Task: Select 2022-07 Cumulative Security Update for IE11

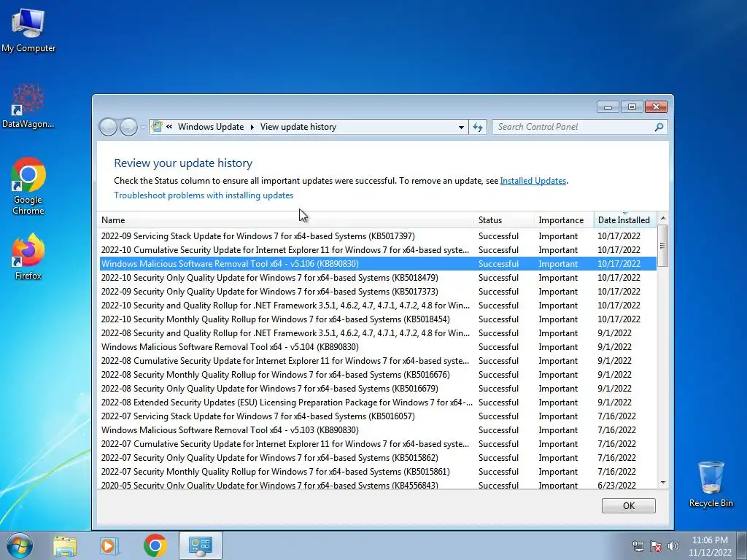Action: click(378, 444)
